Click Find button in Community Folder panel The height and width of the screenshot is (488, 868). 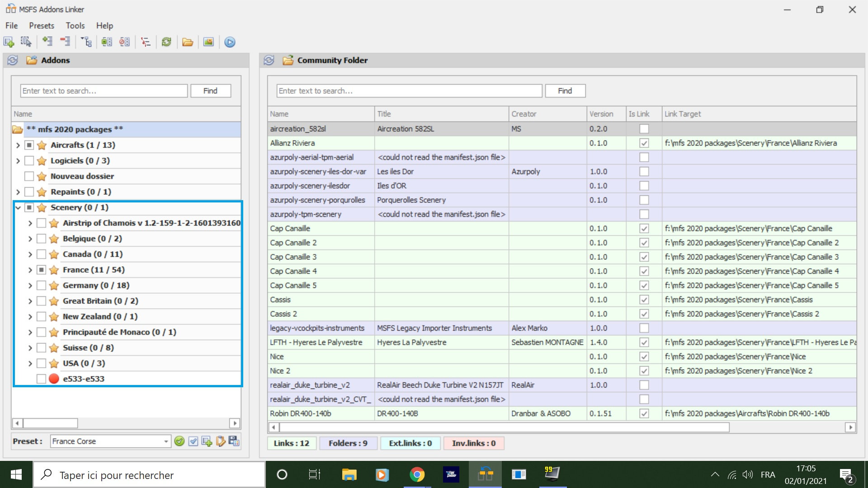[x=565, y=91]
